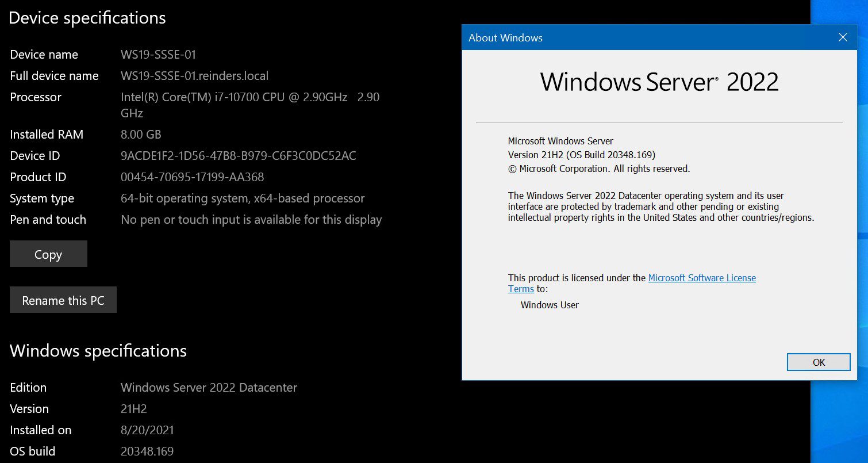Image resolution: width=868 pixels, height=463 pixels.
Task: Click the Device ID label
Action: 35,156
